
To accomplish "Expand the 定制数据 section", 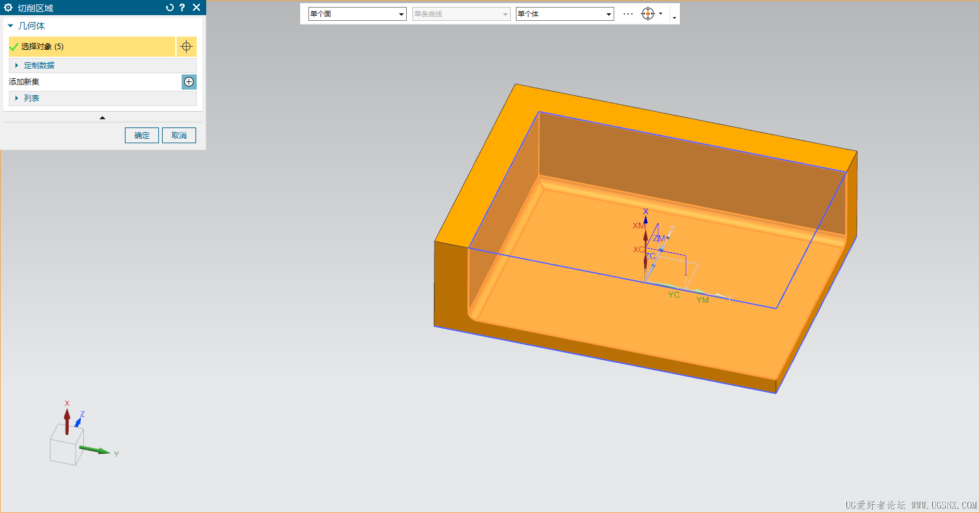I will (17, 66).
